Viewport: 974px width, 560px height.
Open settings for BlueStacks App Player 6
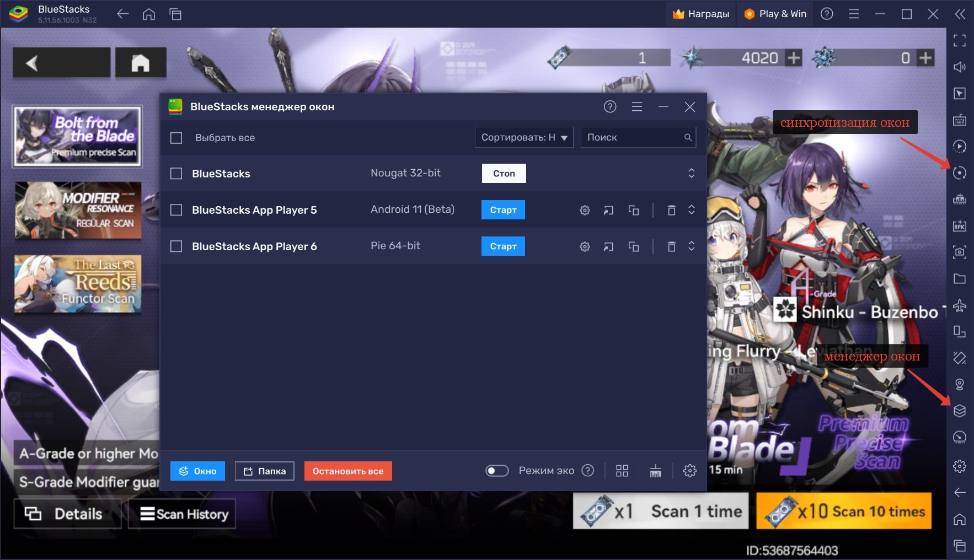point(585,246)
